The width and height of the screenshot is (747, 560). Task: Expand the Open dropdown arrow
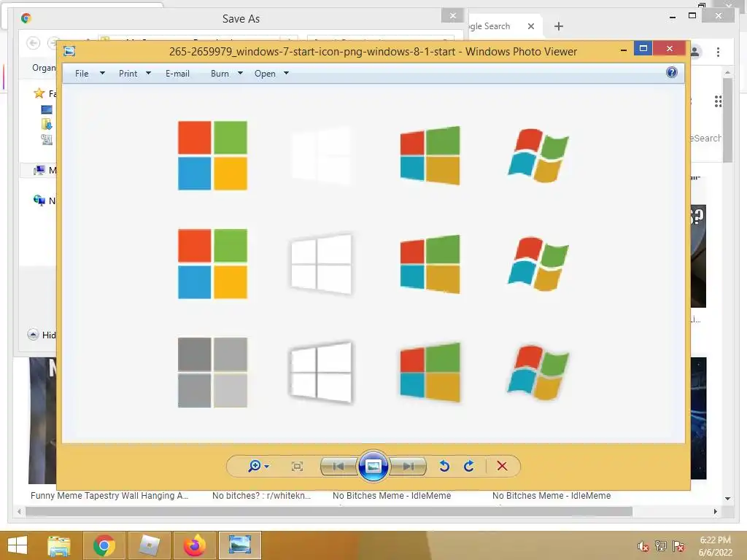tap(286, 74)
